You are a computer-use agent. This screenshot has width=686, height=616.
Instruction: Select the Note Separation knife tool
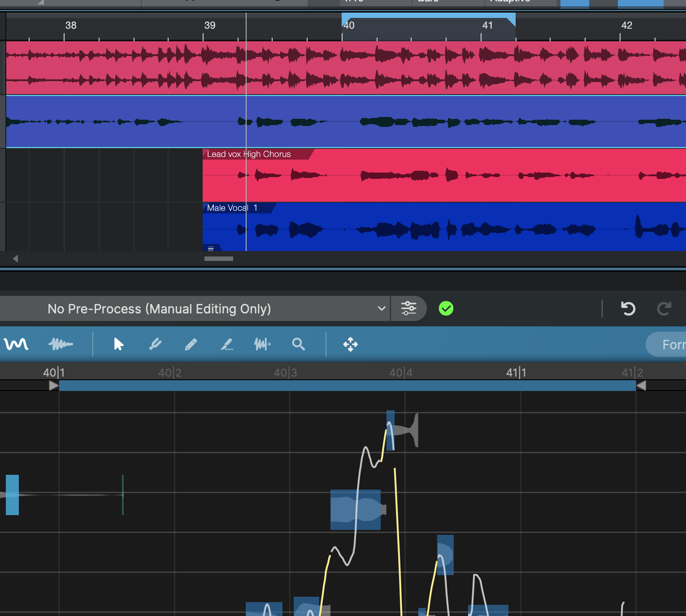[x=226, y=344]
